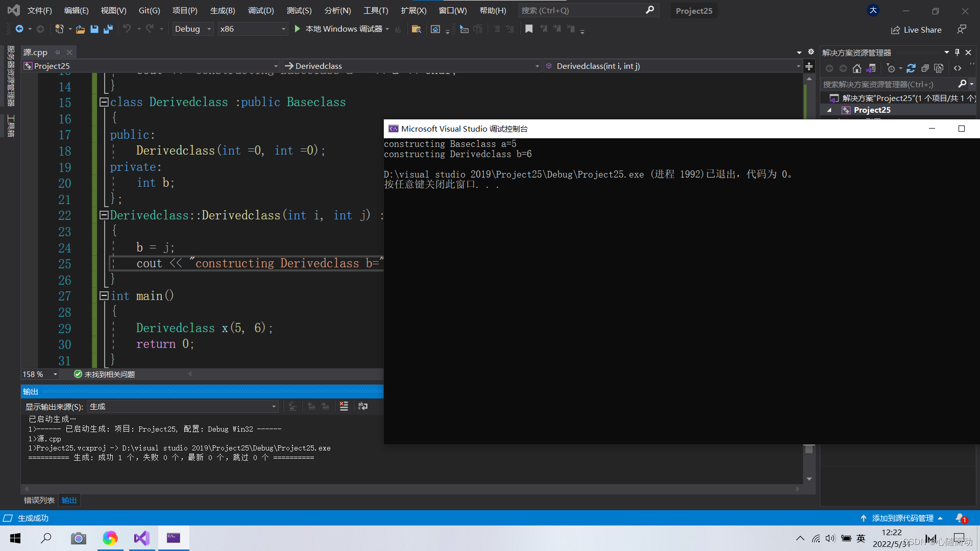The height and width of the screenshot is (551, 980).
Task: Open the debug console taskbar icon
Action: (x=174, y=538)
